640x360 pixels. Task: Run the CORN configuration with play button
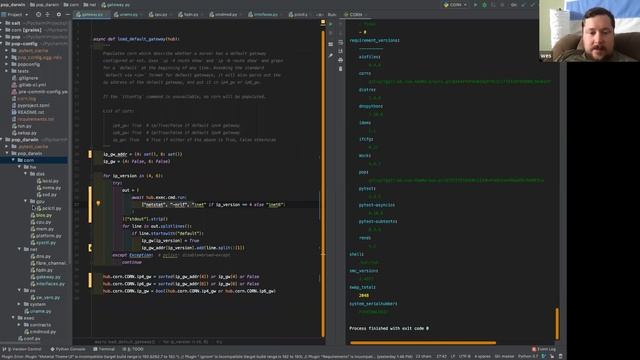tap(476, 5)
